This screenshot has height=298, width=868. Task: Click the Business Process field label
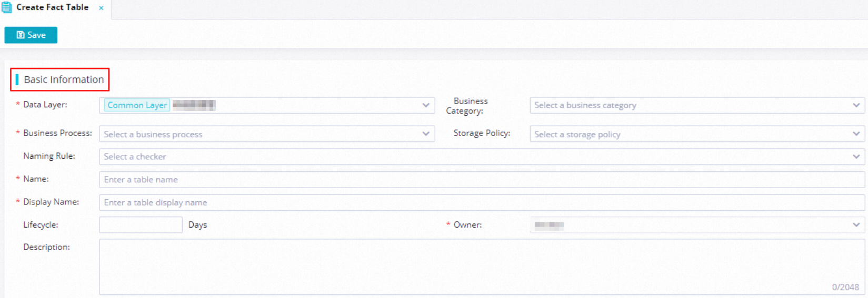pyautogui.click(x=57, y=133)
